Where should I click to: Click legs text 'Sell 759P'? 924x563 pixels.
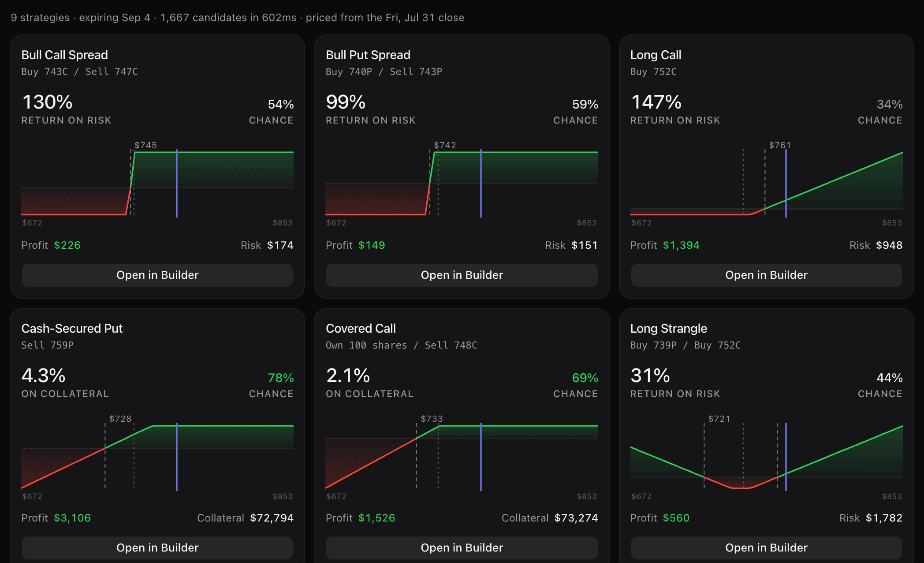click(x=48, y=345)
